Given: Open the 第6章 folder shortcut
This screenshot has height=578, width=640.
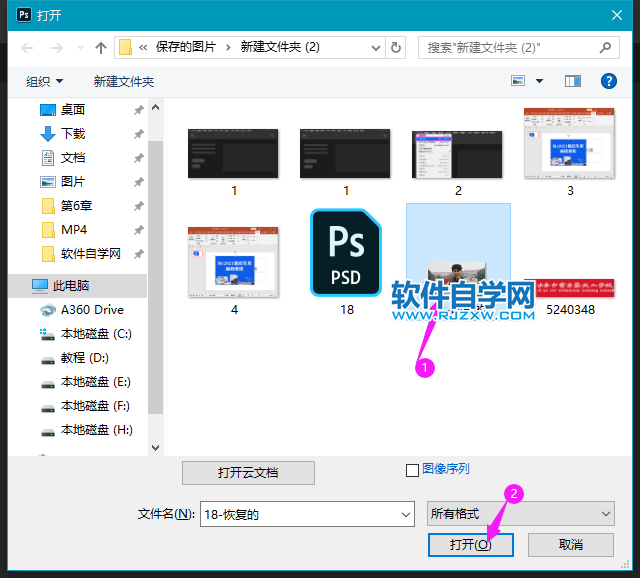Looking at the screenshot, I should [76, 205].
